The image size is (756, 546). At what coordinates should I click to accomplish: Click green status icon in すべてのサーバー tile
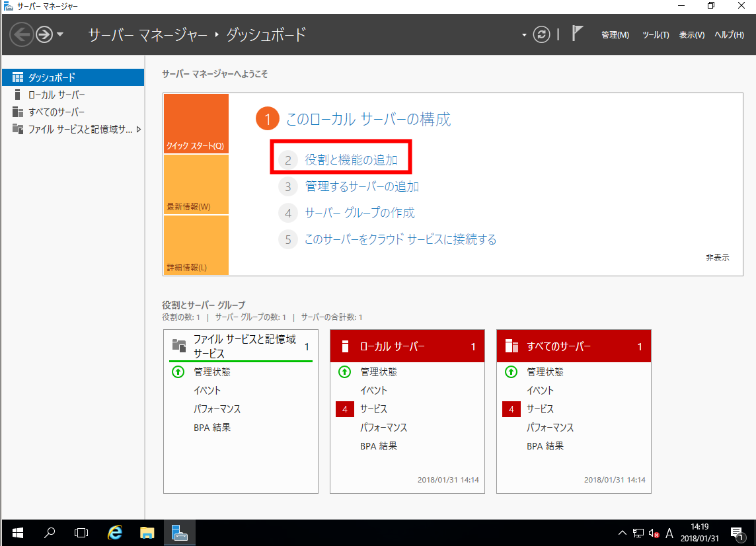click(511, 372)
